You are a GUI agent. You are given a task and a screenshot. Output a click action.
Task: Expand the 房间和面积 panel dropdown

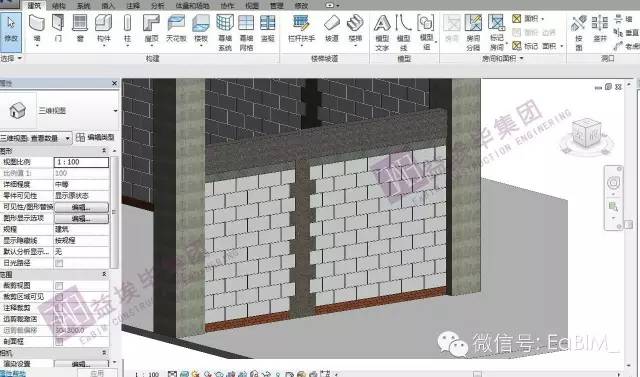pos(522,59)
